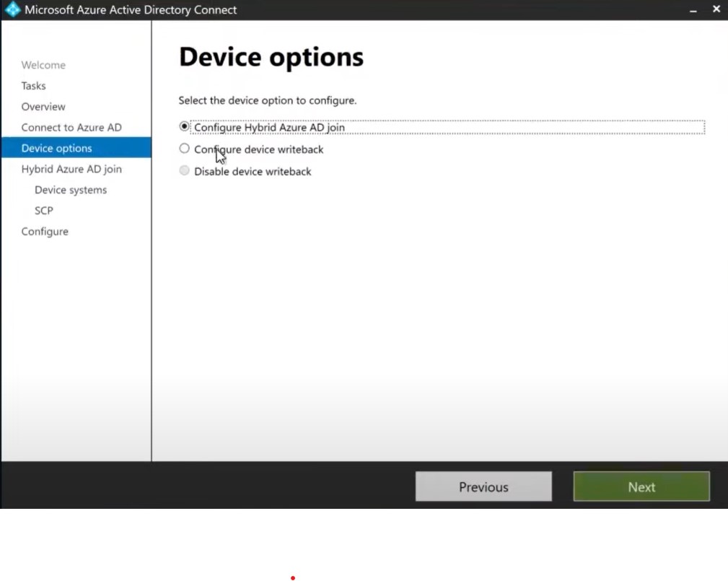Open the Device systems sub-step
The image size is (728, 581).
point(71,190)
